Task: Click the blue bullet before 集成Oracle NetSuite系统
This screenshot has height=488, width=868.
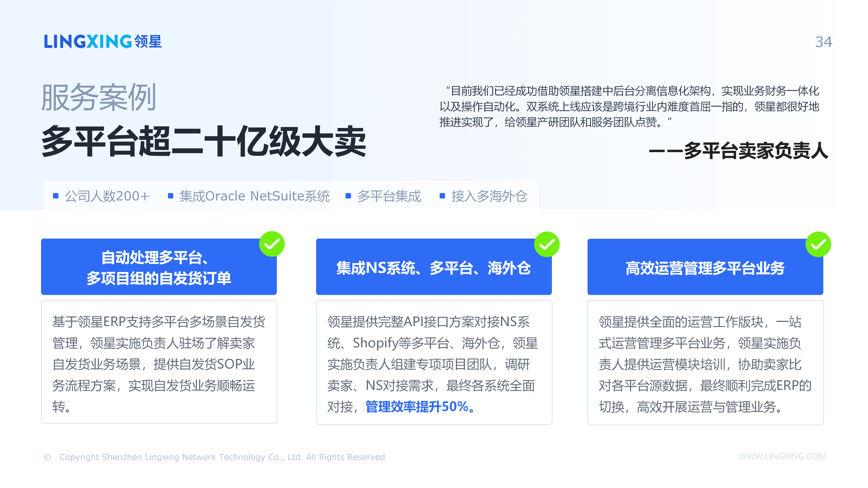Action: click(171, 196)
